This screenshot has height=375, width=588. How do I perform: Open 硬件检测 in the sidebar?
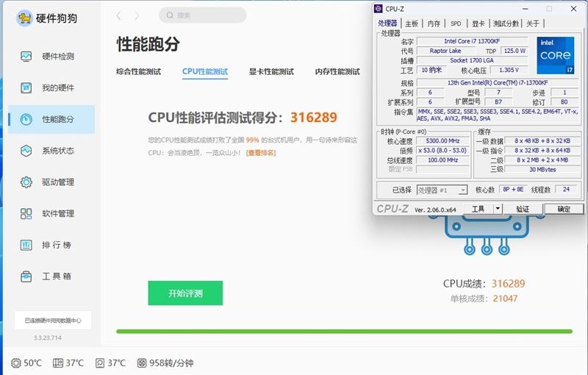coord(51,57)
